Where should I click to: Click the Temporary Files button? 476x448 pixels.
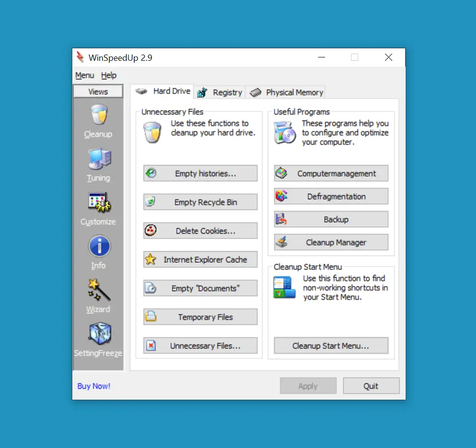pyautogui.click(x=200, y=317)
